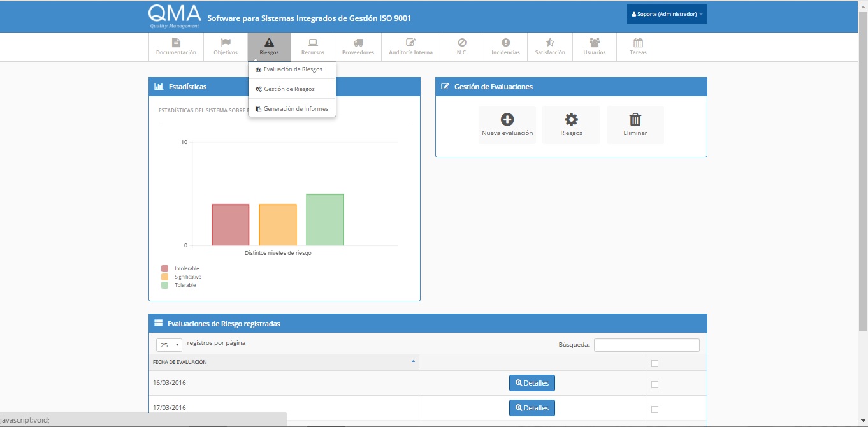
Task: Expand the Soporte (Administrador) user dropdown
Action: 667,14
